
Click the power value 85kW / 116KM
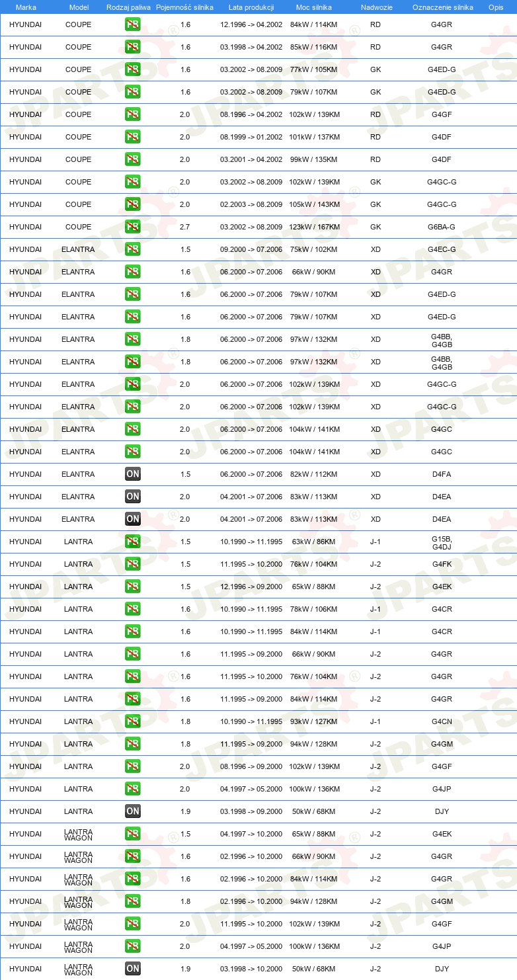coord(314,47)
